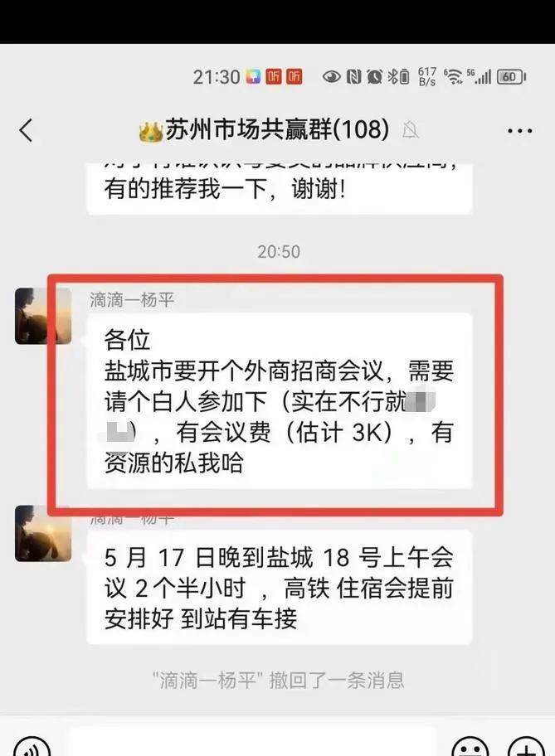Tap sender name 滴滴一杨平 above message
Image resolution: width=555 pixels, height=756 pixels.
[132, 300]
